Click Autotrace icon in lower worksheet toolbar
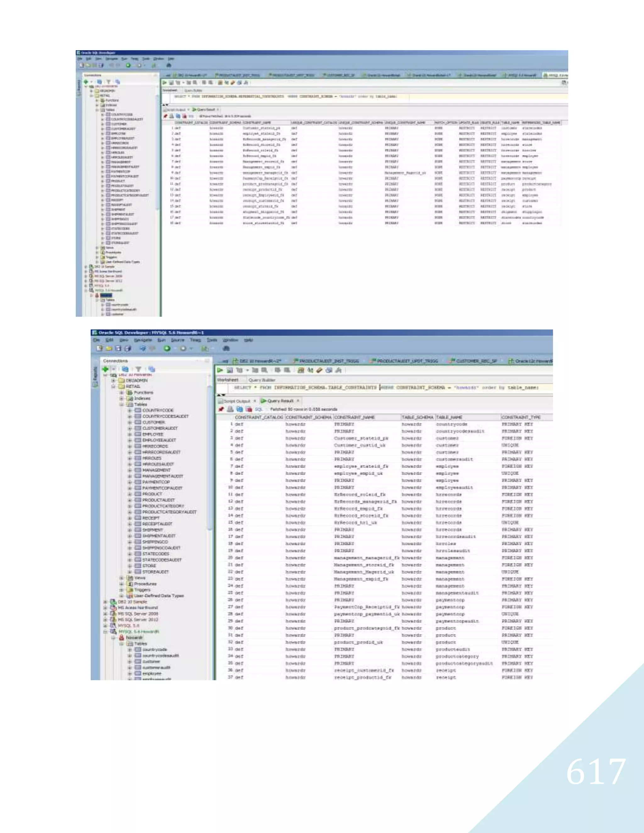644x833 pixels. [x=255, y=370]
